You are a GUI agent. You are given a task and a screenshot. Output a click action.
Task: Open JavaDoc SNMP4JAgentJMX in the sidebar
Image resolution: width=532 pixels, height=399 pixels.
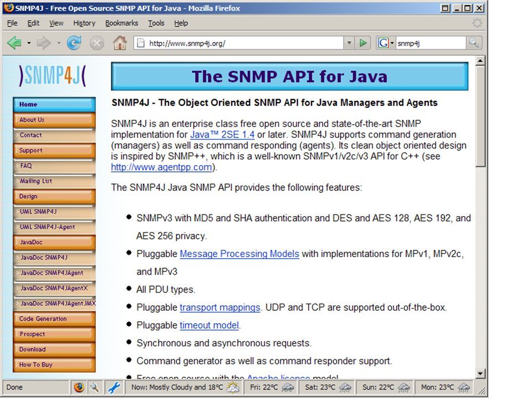(x=54, y=303)
